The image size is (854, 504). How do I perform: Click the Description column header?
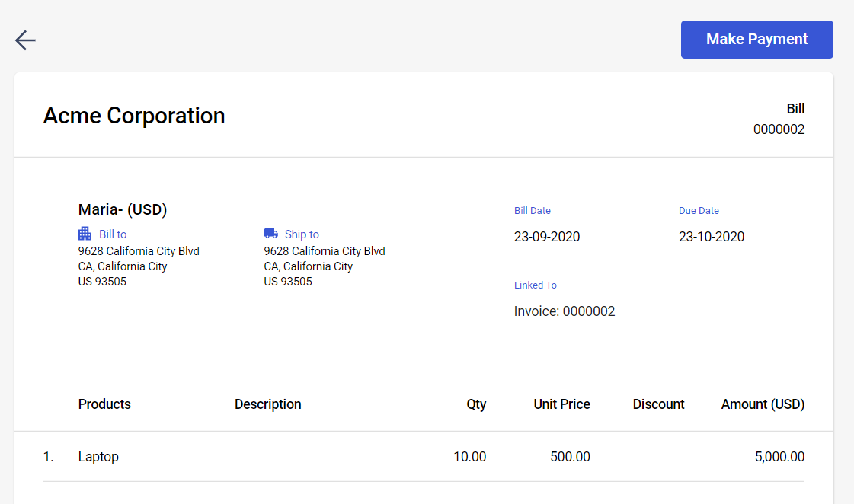pyautogui.click(x=268, y=404)
